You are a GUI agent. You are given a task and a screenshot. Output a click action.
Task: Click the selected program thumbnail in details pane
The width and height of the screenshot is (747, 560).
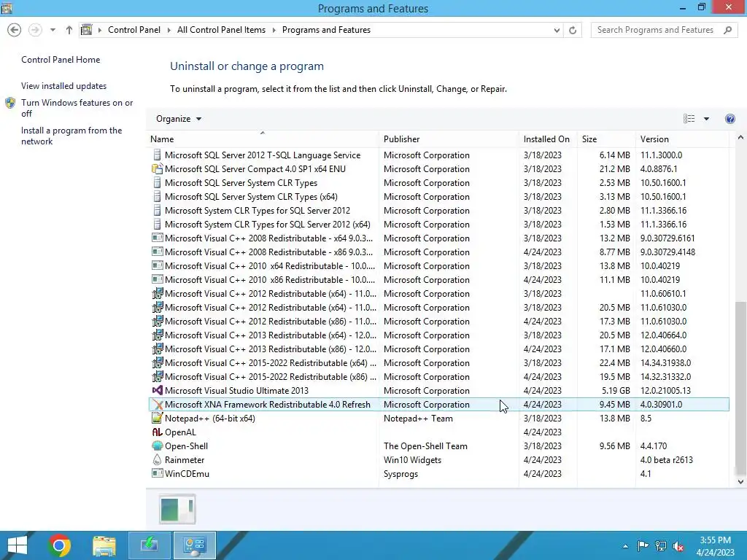(177, 508)
